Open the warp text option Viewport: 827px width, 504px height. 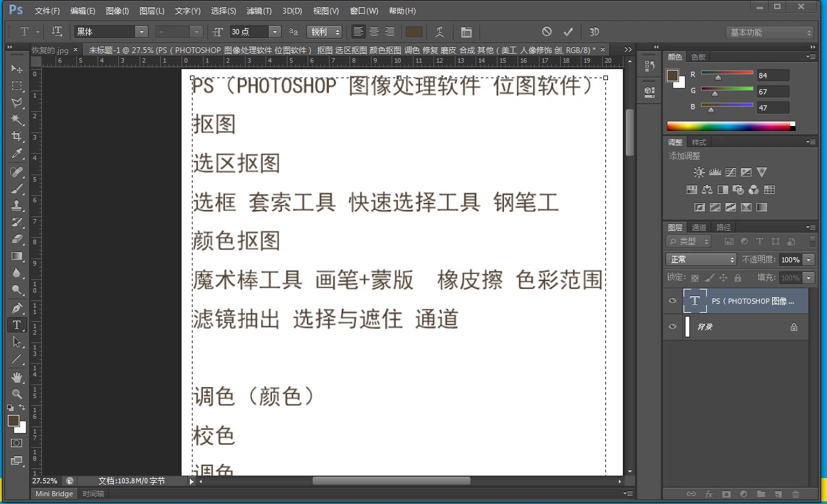click(x=440, y=32)
